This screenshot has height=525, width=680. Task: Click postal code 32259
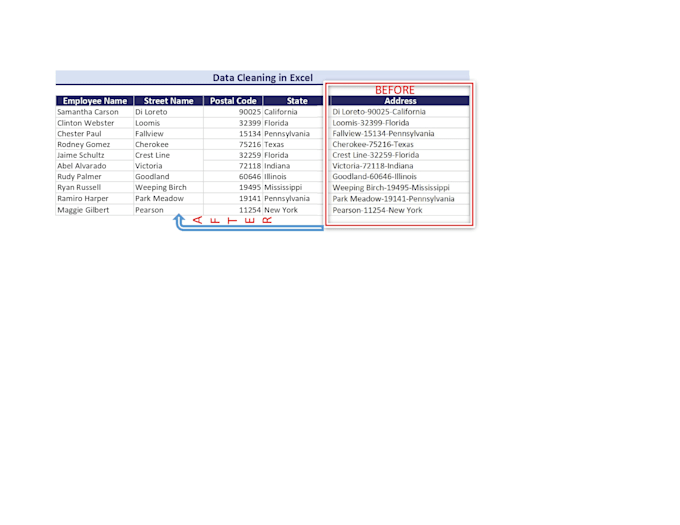coord(233,155)
